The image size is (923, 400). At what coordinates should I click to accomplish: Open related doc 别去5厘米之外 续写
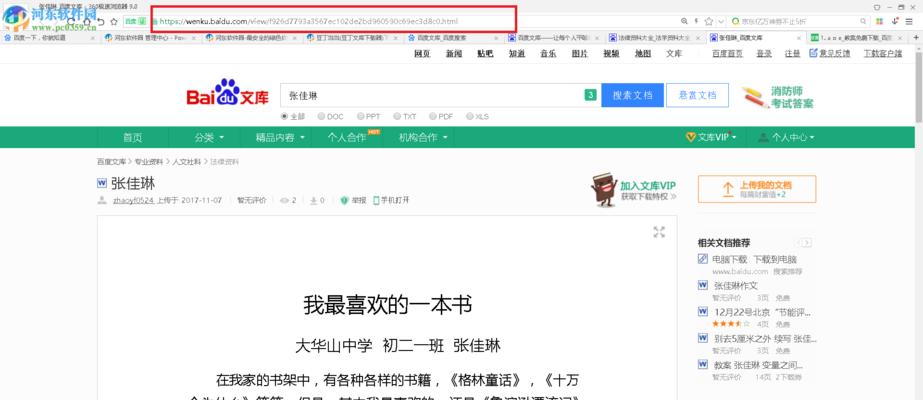765,339
